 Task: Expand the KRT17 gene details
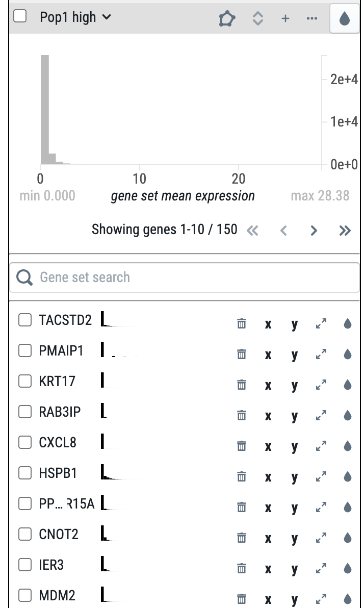pos(320,385)
